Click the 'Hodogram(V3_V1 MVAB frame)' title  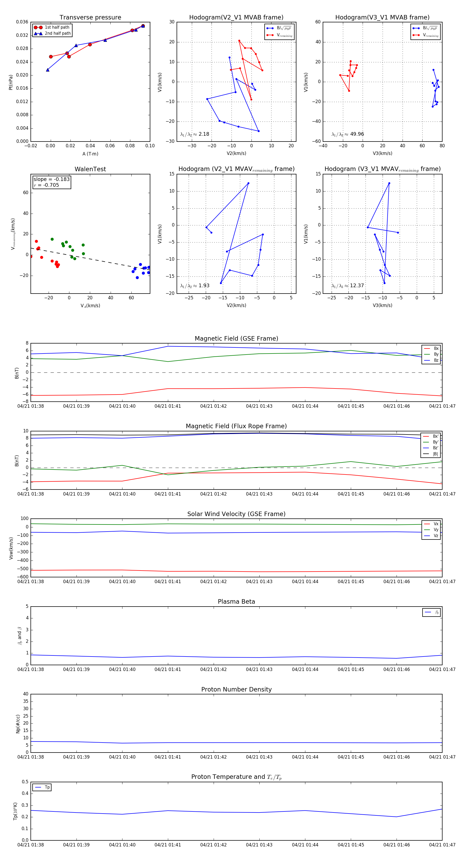(382, 17)
